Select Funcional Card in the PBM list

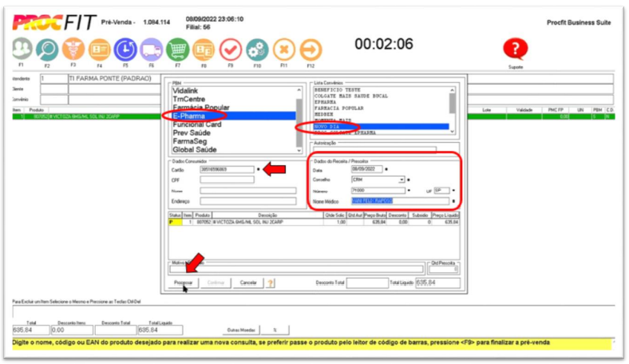tap(234, 125)
